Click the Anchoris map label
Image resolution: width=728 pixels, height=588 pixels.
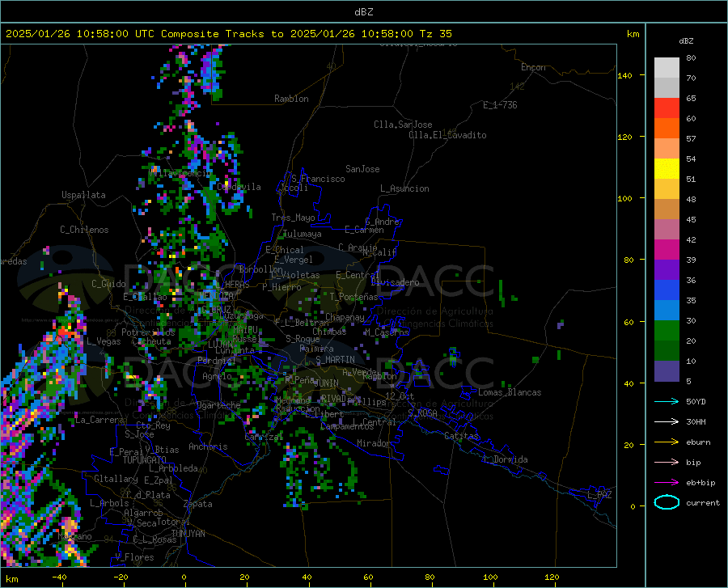[x=208, y=446]
